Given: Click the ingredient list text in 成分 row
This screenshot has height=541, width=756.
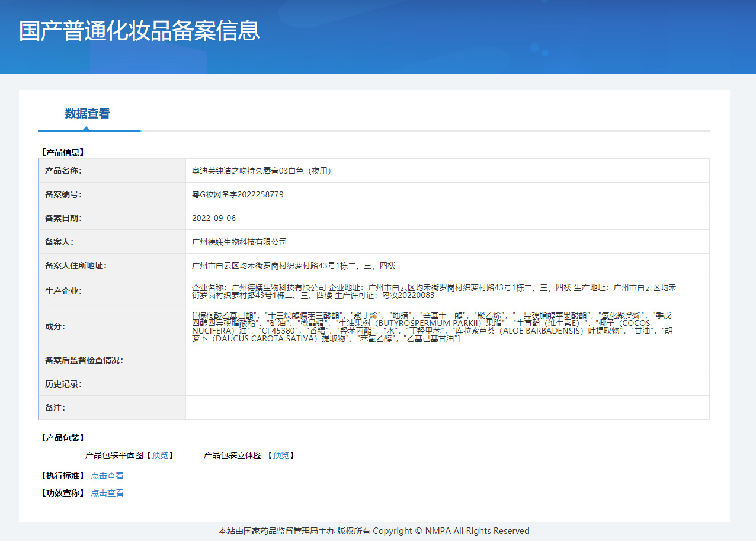Looking at the screenshot, I should [x=433, y=326].
